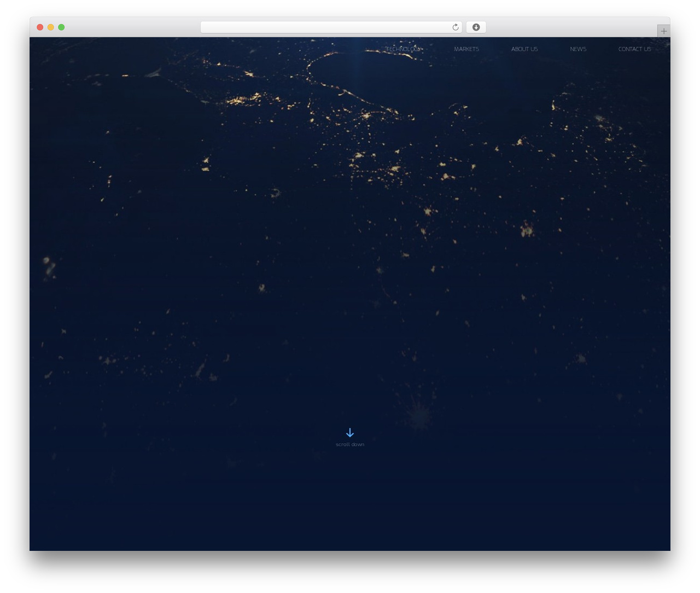Visit the Contact Us page
The image size is (700, 593).
click(634, 49)
